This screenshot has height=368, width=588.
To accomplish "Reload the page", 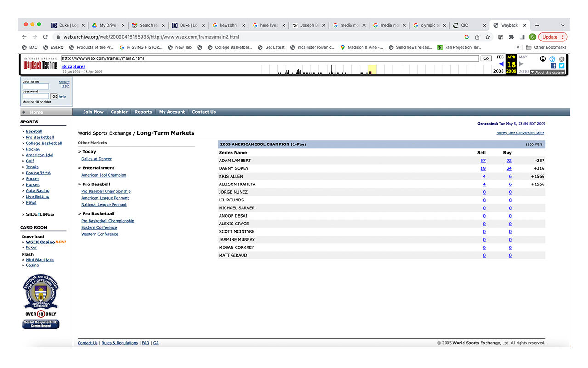I will (x=45, y=37).
